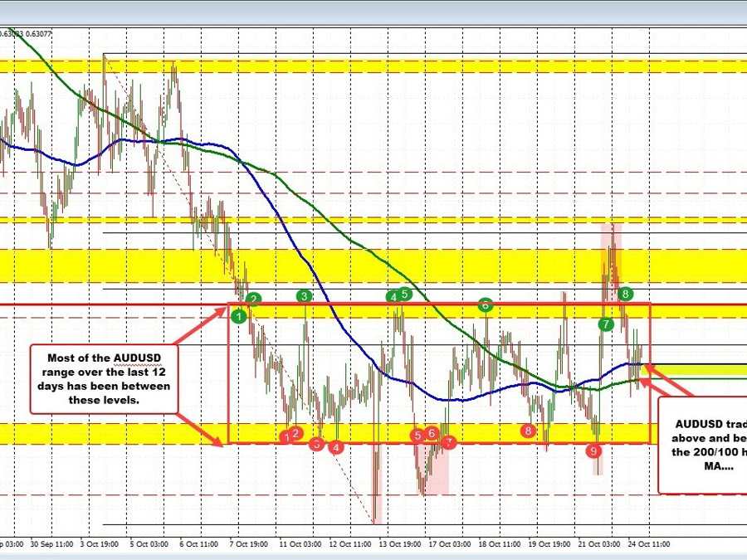Viewport: 747px width, 560px height.
Task: Click the price readout in the chart's top-left corner
Action: click(26, 34)
